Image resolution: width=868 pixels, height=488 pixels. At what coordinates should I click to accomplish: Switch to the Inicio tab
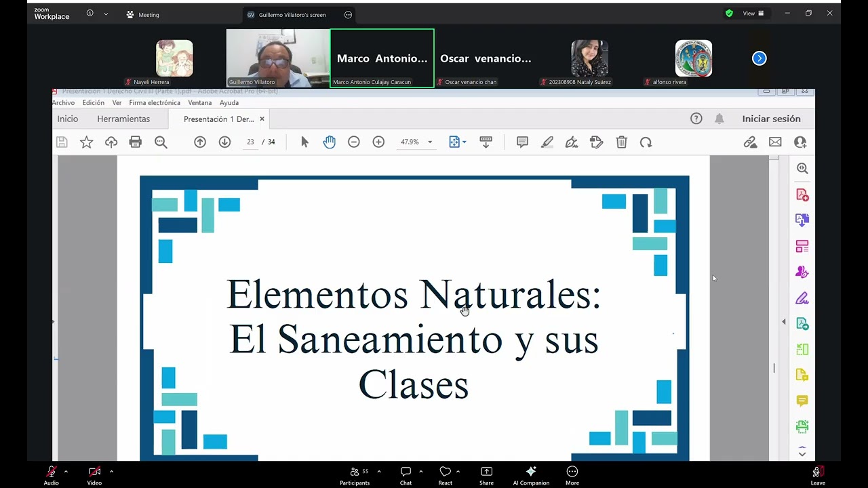(68, 119)
